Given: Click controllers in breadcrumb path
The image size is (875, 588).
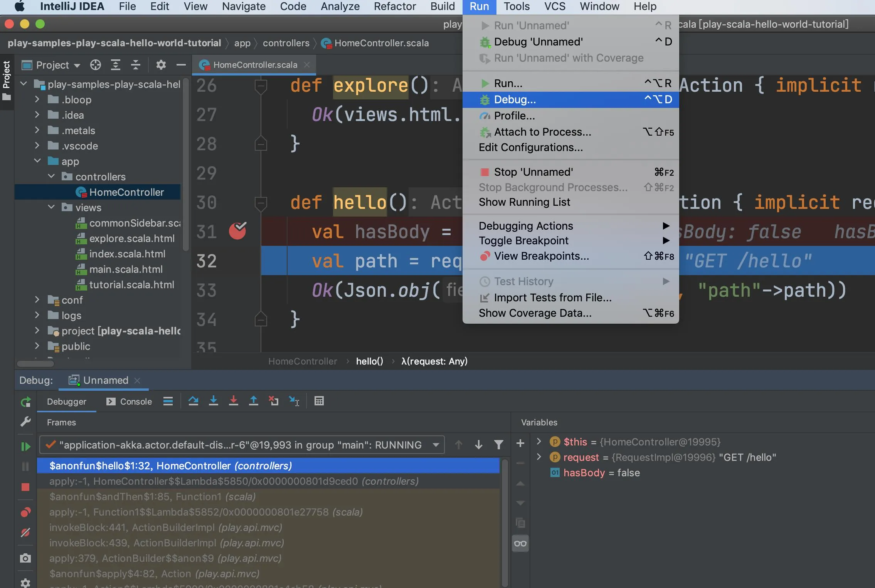Looking at the screenshot, I should click(286, 43).
